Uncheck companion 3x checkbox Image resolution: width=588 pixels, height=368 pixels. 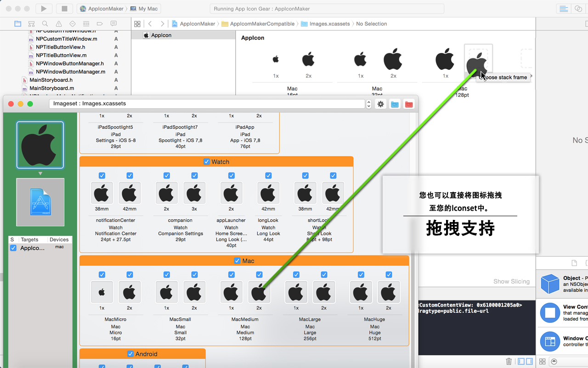point(194,175)
